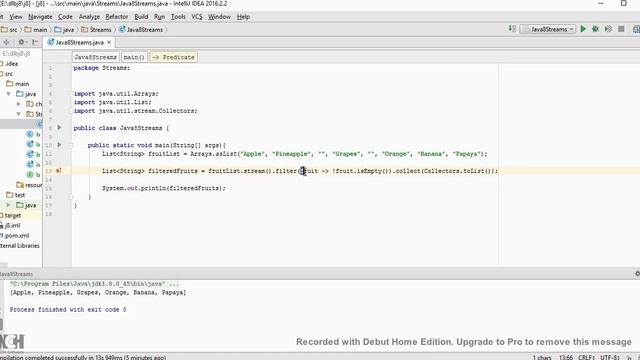The height and width of the screenshot is (360, 640).
Task: Select the src folder in project tree
Action: pos(7,74)
